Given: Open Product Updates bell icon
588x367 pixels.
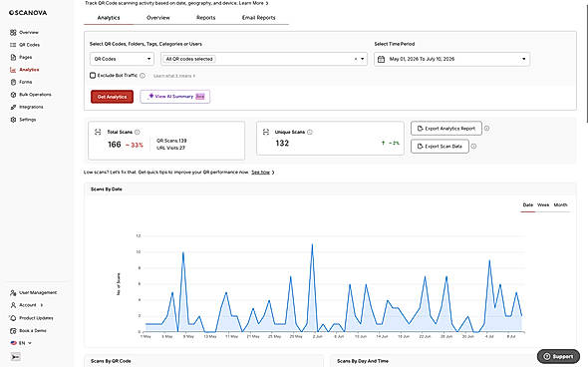Looking at the screenshot, I should pyautogui.click(x=13, y=318).
